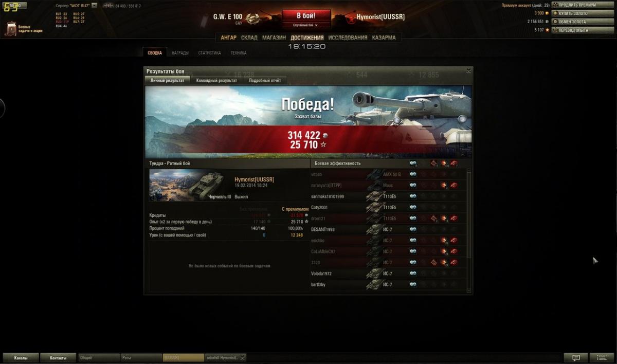617x364 pixels.
Task: Open the Боевые задачи и акции briefcase icon
Action: 11,28
